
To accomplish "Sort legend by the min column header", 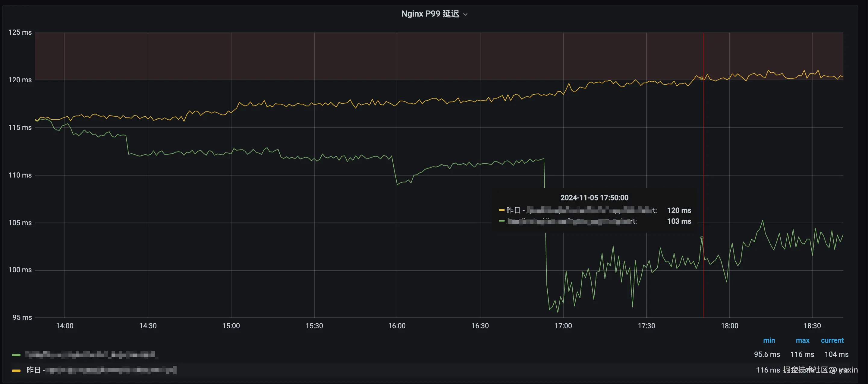I will pyautogui.click(x=769, y=340).
